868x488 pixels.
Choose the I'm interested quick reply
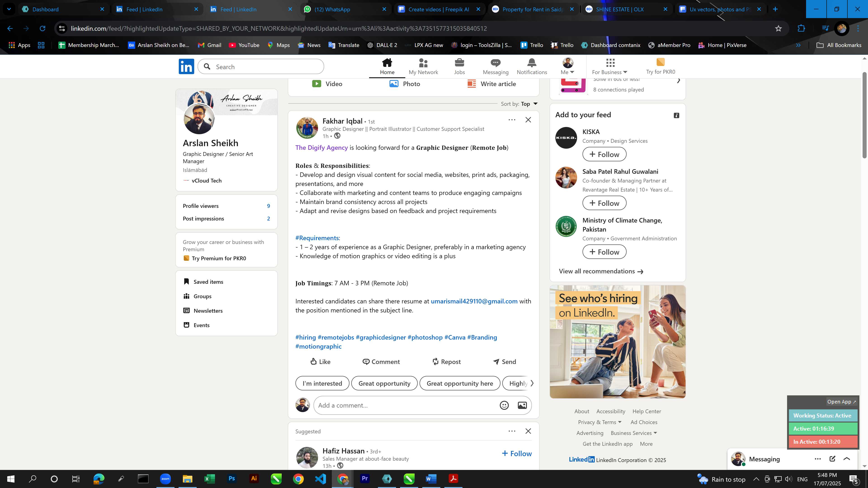322,383
